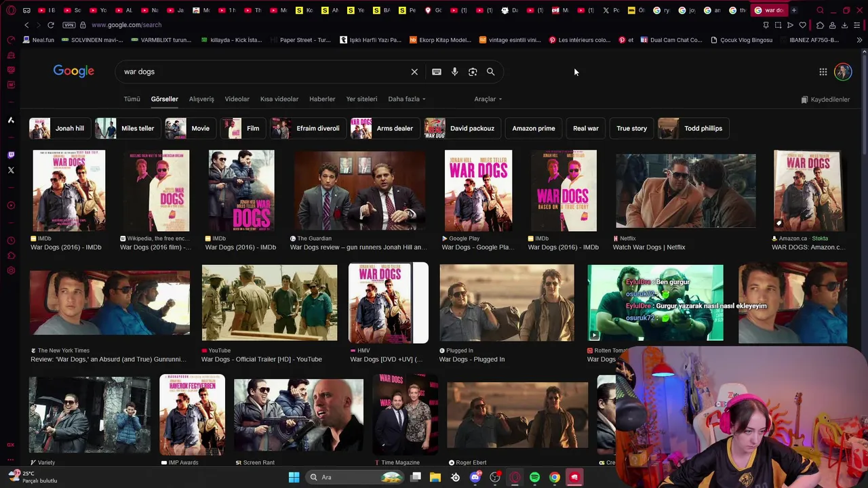Click the Google logo
Viewport: 868px width, 488px height.
click(x=74, y=71)
